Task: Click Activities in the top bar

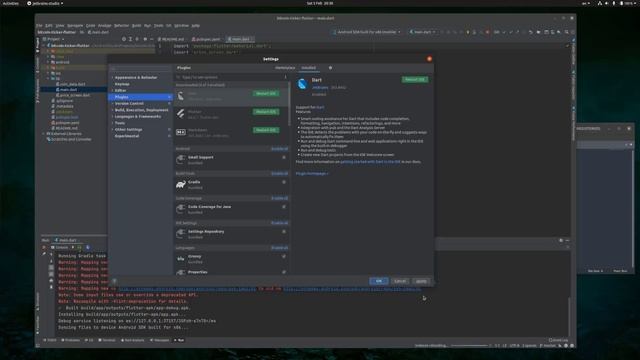Action: coord(11,3)
